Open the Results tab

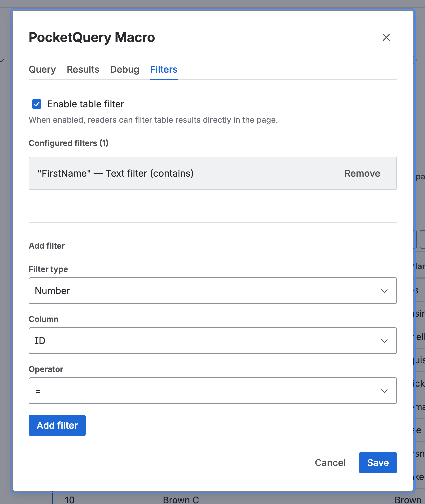pyautogui.click(x=83, y=69)
